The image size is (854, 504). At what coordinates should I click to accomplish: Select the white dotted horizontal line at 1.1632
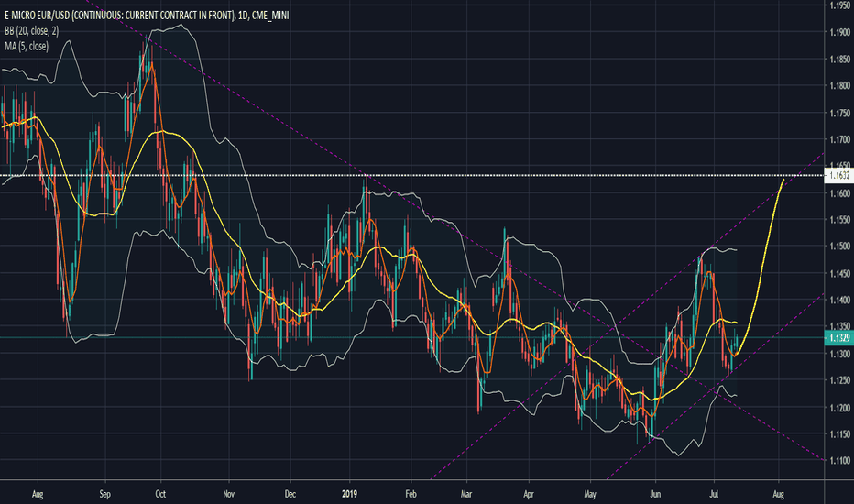coord(412,175)
